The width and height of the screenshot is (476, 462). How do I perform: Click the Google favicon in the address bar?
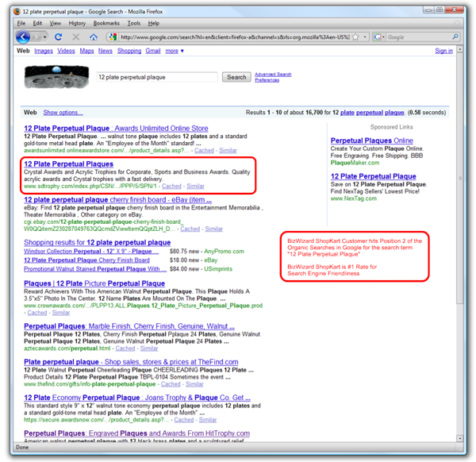[113, 37]
